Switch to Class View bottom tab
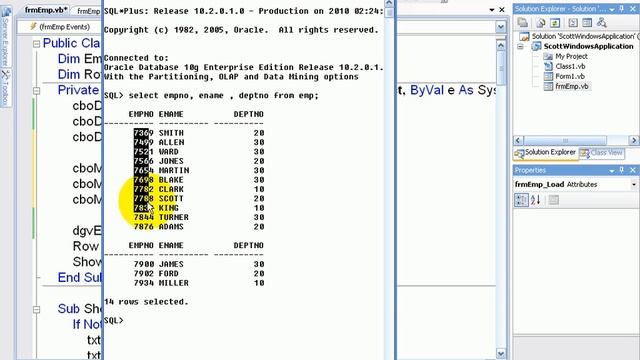 tap(602, 153)
